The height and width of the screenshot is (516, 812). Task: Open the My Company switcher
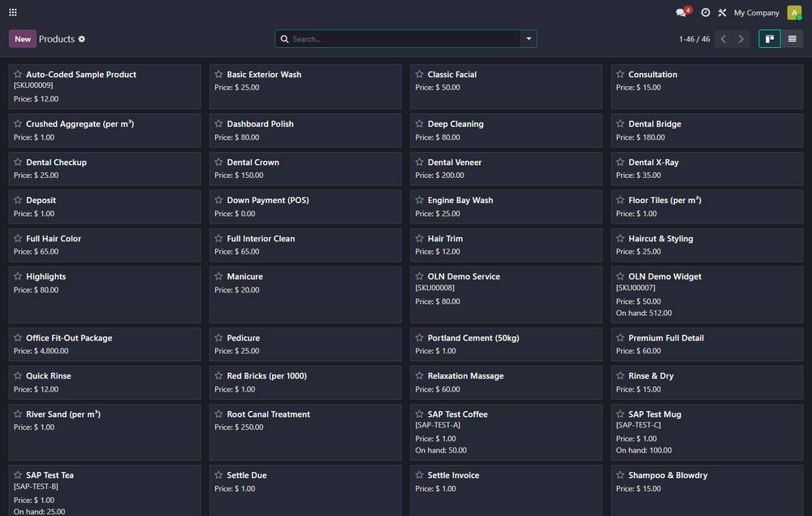click(x=756, y=12)
